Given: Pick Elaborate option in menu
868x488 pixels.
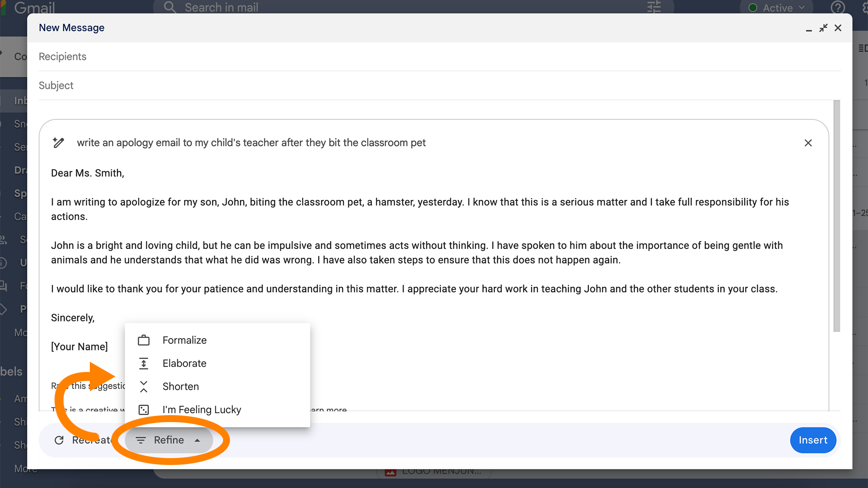Looking at the screenshot, I should [184, 364].
